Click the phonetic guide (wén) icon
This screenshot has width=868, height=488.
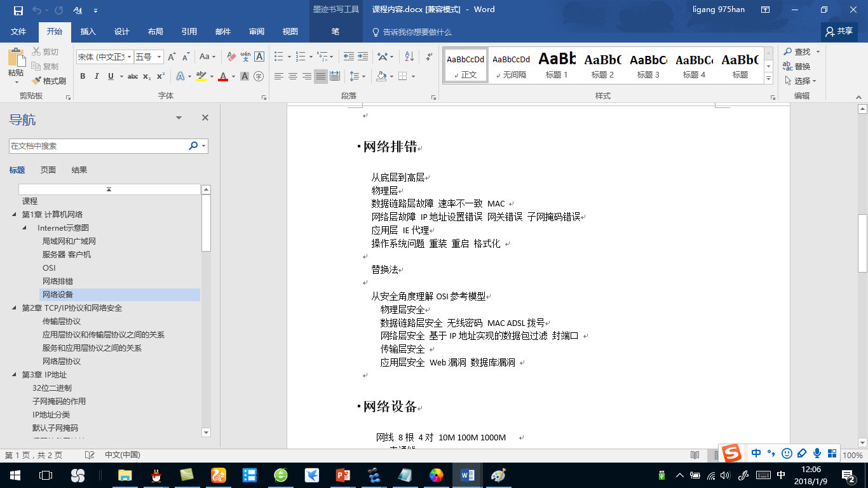(245, 57)
